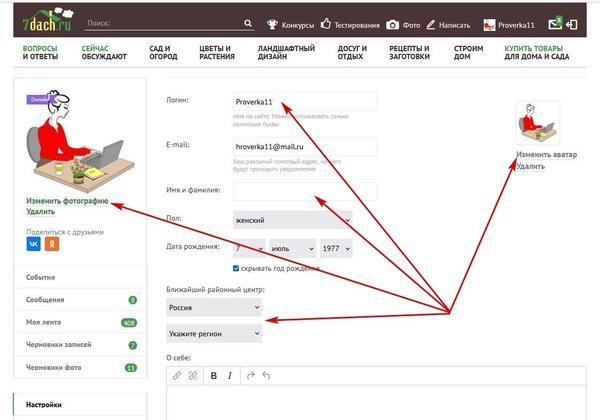Click the remove link icon in editor
Viewport: 600px width, 420px height.
point(193,376)
